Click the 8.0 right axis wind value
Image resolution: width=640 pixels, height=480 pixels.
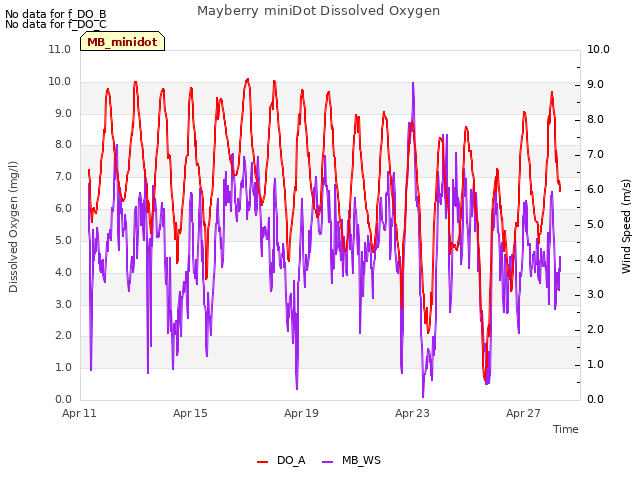coord(595,120)
